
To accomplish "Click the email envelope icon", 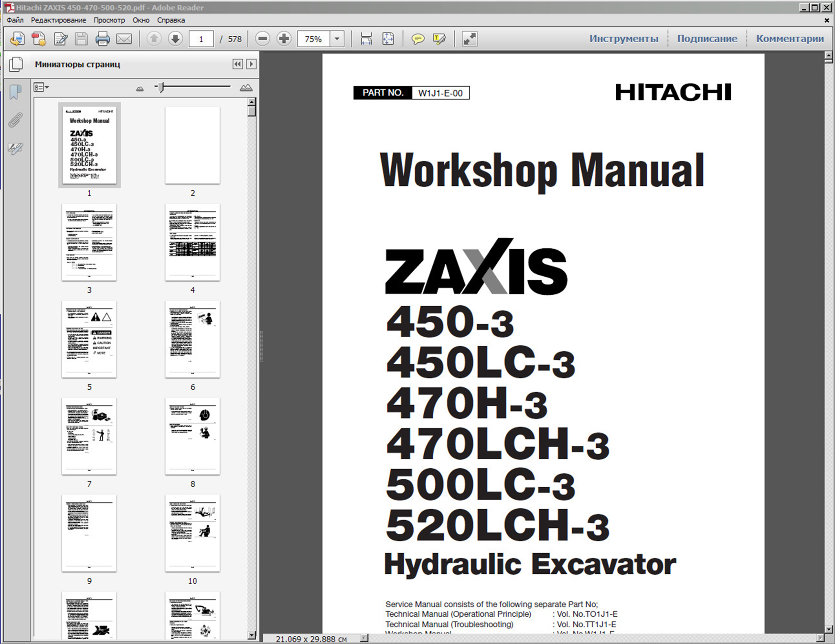I will [x=124, y=39].
